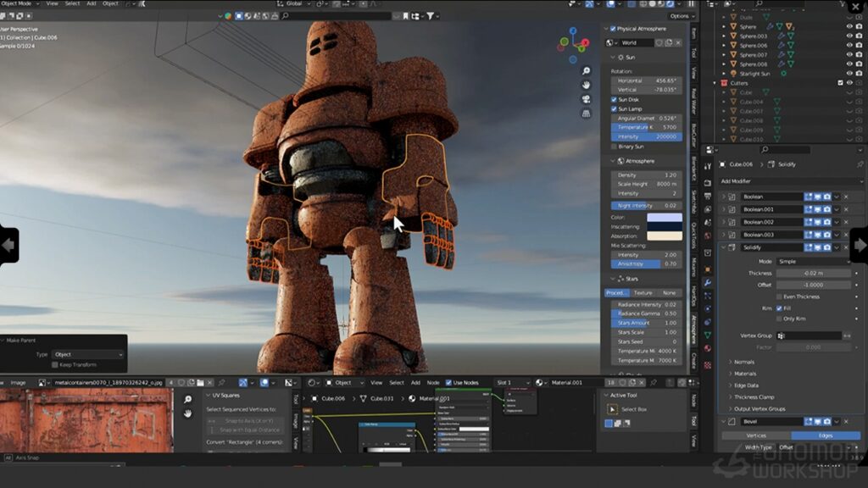Click the Vertex Group invert arrows icon
This screenshot has width=868, height=488.
pos(847,335)
